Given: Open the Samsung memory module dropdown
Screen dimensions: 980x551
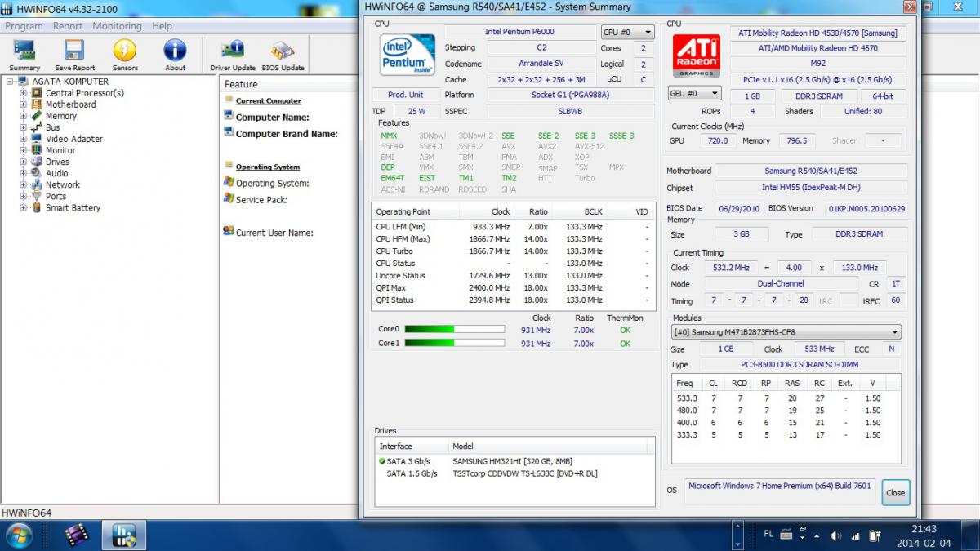Looking at the screenshot, I should click(786, 332).
